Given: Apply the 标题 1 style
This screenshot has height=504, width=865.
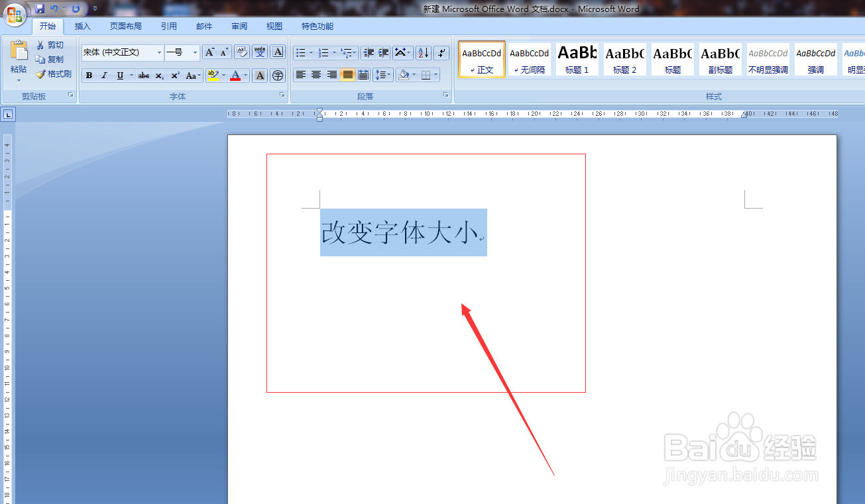Looking at the screenshot, I should coord(576,59).
